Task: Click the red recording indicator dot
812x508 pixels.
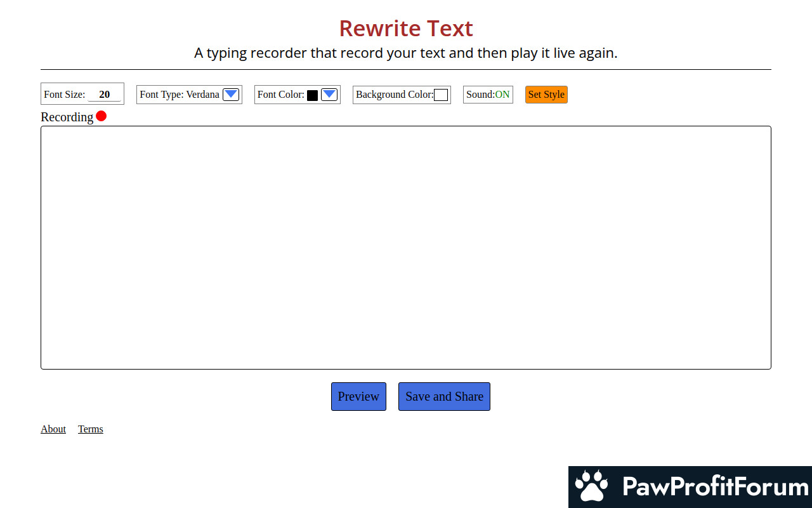Action: click(101, 116)
